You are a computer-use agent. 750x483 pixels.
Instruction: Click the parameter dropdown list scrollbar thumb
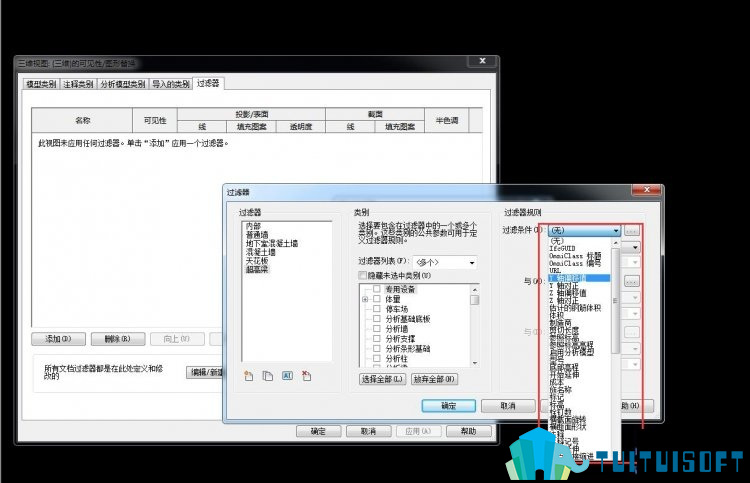pyautogui.click(x=616, y=301)
